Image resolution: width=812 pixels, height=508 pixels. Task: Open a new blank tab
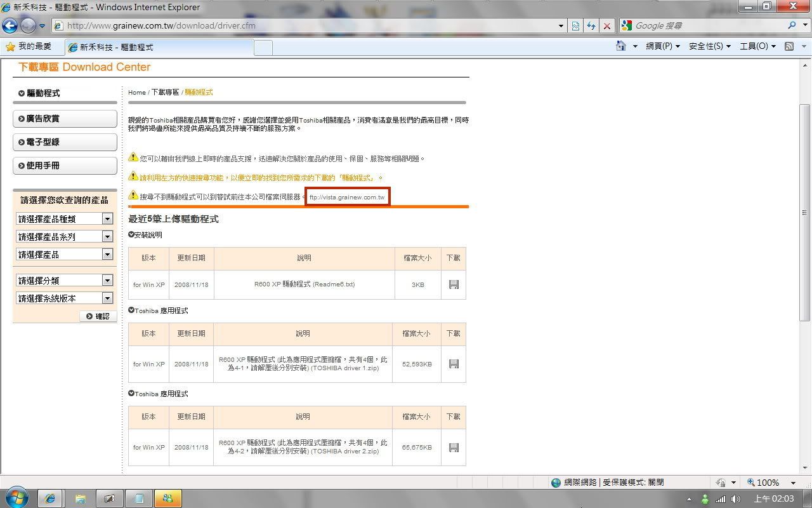click(263, 48)
